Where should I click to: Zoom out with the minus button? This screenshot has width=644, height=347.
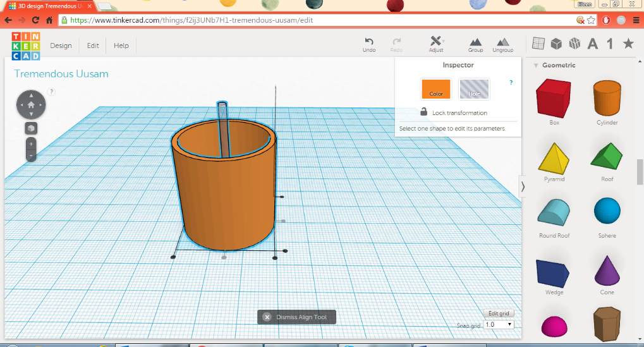[x=31, y=155]
